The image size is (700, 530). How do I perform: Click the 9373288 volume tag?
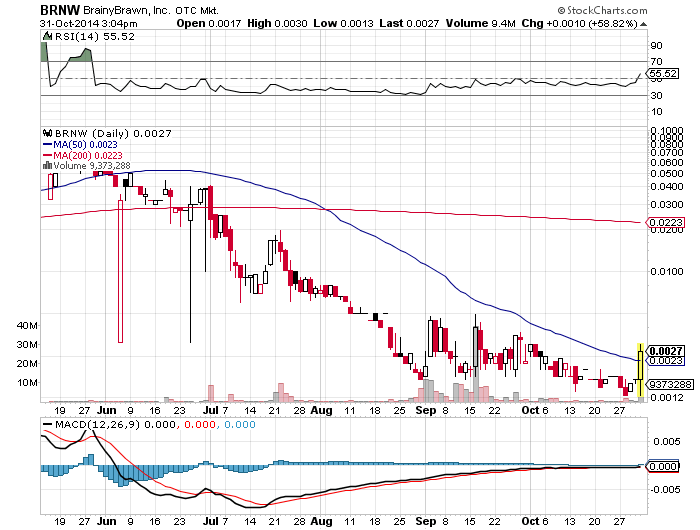(670, 384)
